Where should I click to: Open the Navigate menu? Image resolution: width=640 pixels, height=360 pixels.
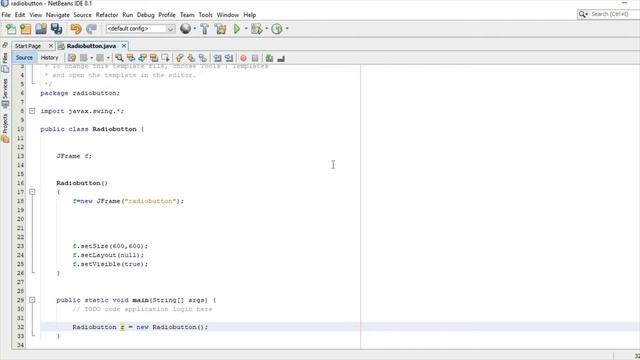tap(58, 15)
